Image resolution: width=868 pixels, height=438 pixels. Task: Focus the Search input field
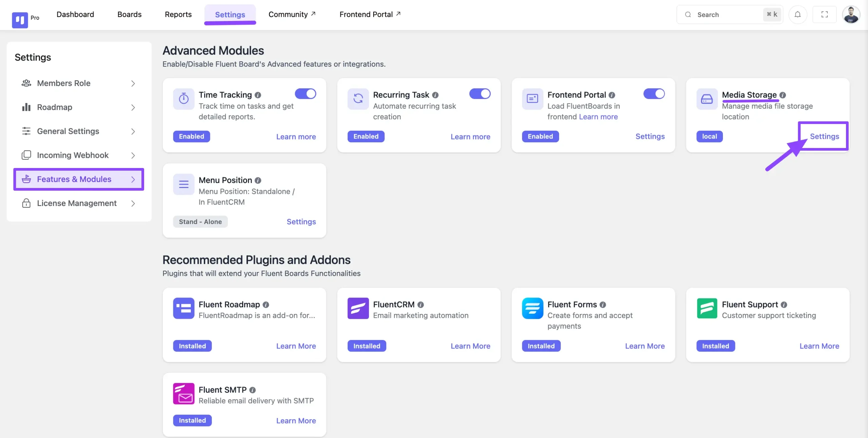(729, 15)
